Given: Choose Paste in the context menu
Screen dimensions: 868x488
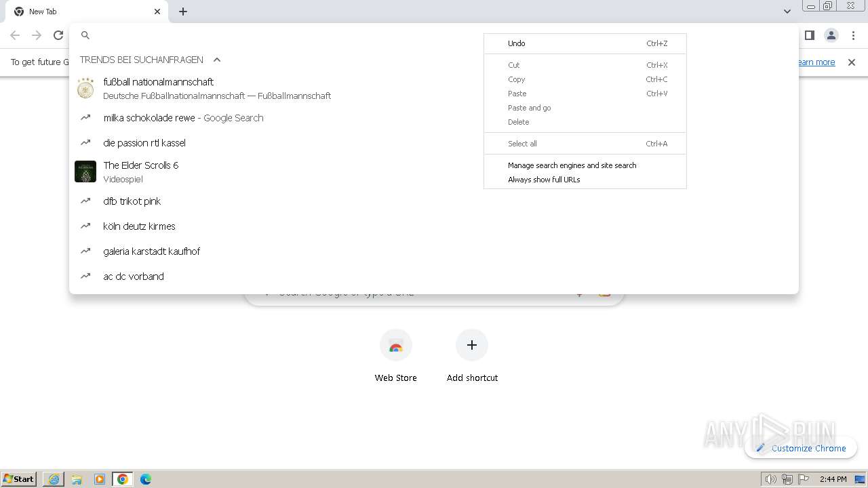Looking at the screenshot, I should 585,94.
